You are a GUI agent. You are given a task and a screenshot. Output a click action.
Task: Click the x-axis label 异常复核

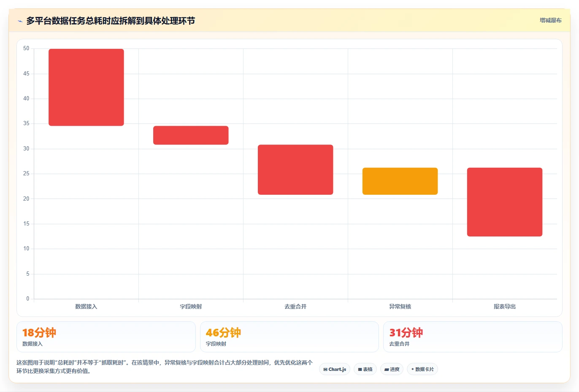400,306
